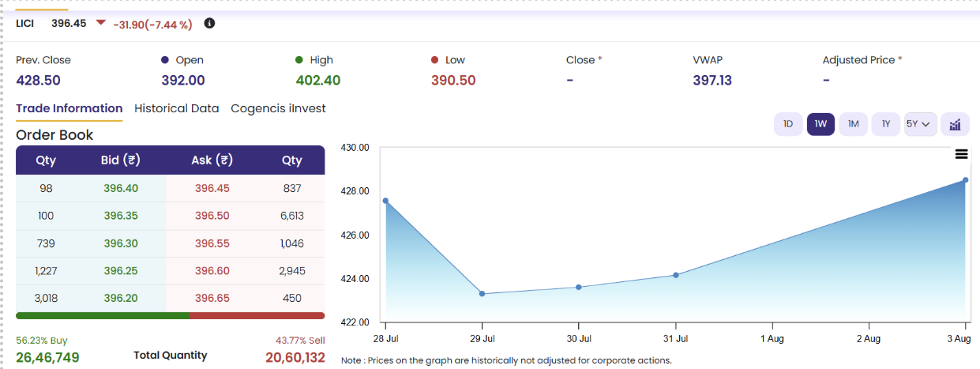
Task: Select the 28 Jul data point on chart
Action: [385, 201]
